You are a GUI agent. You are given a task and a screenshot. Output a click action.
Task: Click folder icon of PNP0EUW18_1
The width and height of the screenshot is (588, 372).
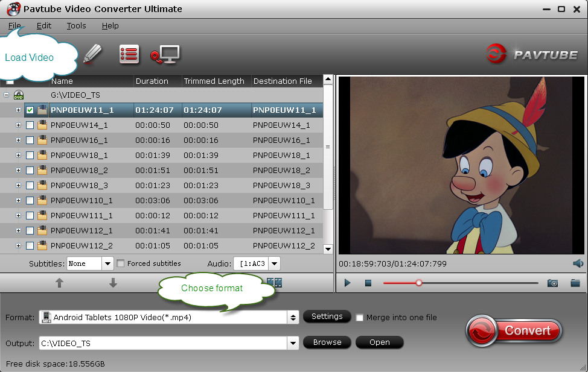pyautogui.click(x=42, y=155)
